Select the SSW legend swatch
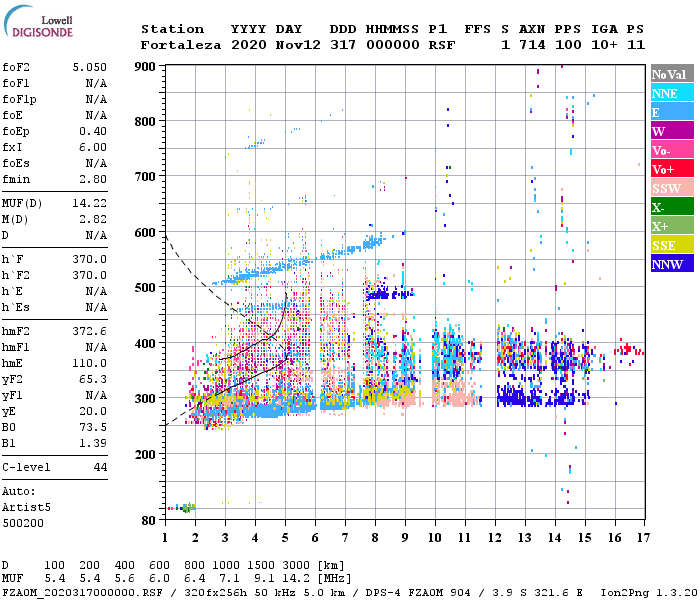This screenshot has height=600, width=700. [x=672, y=188]
